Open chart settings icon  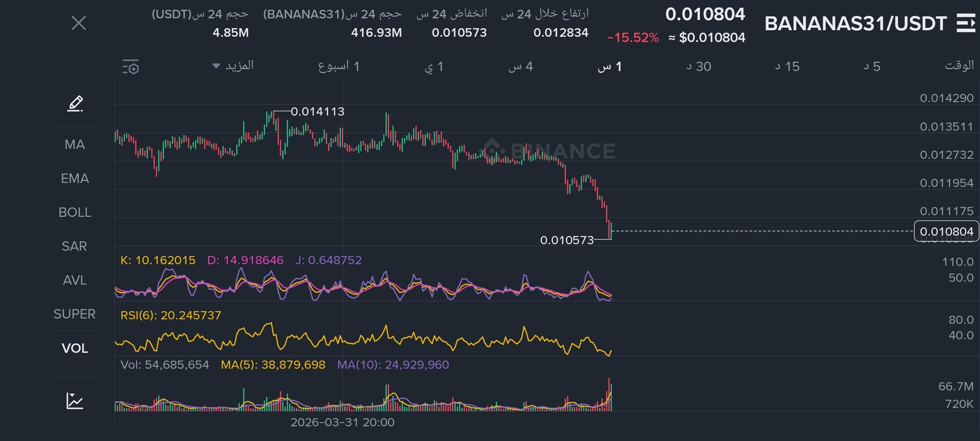pyautogui.click(x=131, y=67)
